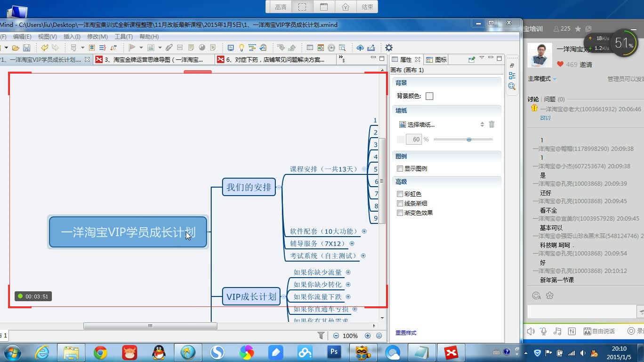Click the spreadsheet view icon in toolbar
Screen dimensions: 644x362
310,48
